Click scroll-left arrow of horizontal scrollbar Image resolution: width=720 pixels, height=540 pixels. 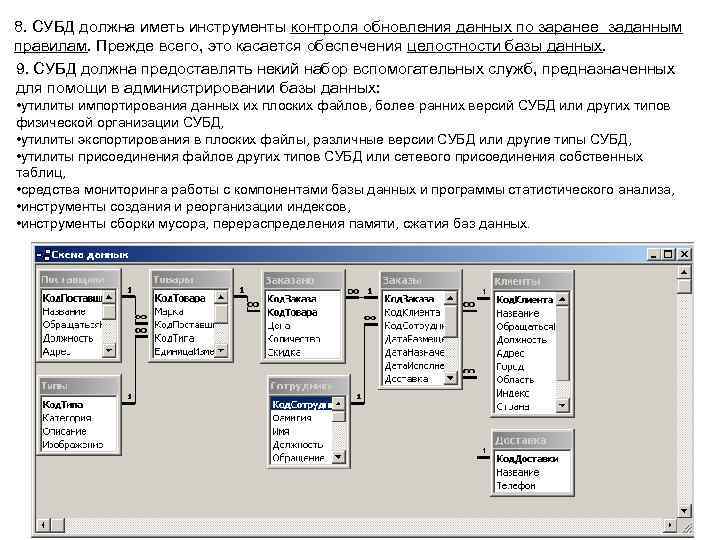pyautogui.click(x=44, y=524)
